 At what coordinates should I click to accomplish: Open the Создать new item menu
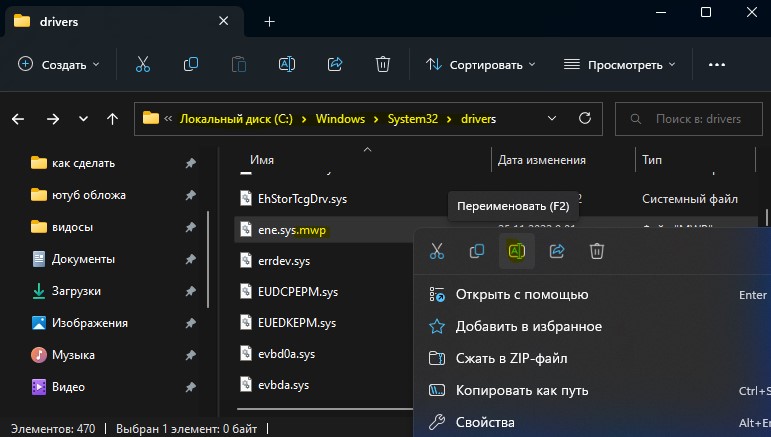point(59,64)
